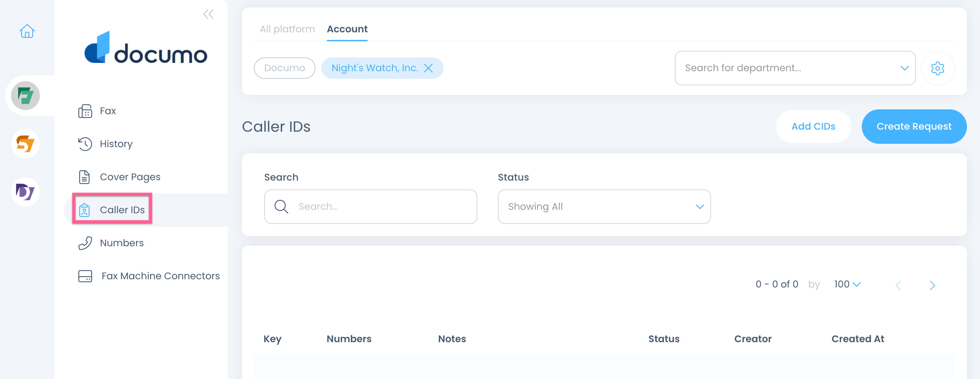Open the green F app icon
The image size is (980, 379).
tap(25, 96)
